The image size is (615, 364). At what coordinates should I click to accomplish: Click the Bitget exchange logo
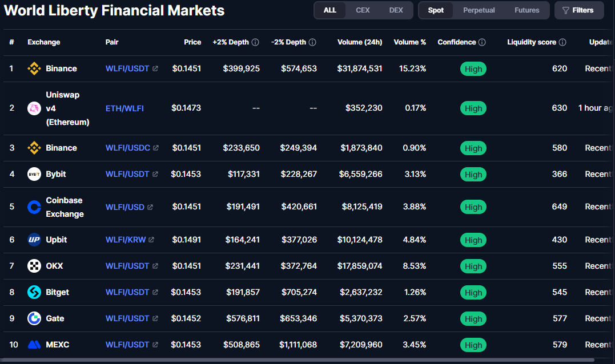click(34, 292)
